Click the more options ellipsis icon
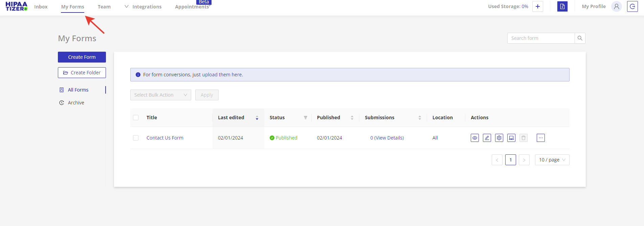 [540, 138]
